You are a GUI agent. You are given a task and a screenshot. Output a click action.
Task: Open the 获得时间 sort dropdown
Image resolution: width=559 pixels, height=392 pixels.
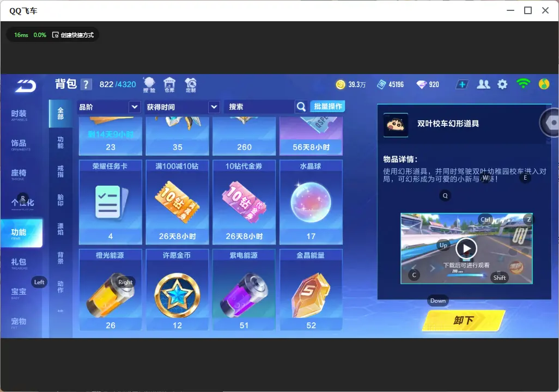[x=182, y=107]
